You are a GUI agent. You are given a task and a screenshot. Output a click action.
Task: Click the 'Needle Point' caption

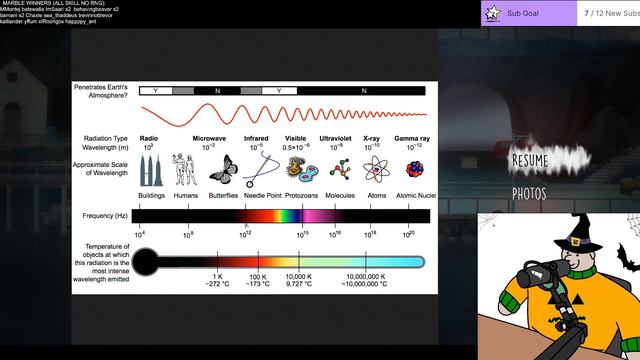coord(263,196)
